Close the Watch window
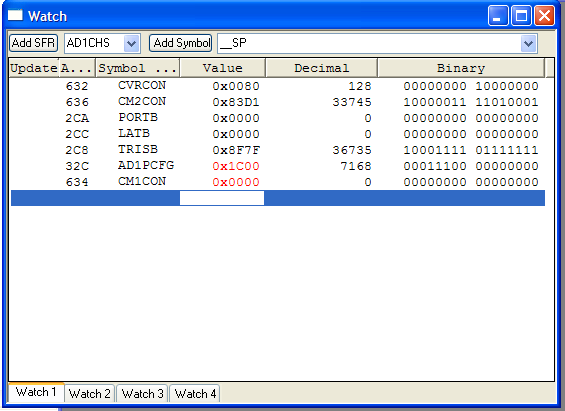The width and height of the screenshot is (565, 411). (x=544, y=16)
